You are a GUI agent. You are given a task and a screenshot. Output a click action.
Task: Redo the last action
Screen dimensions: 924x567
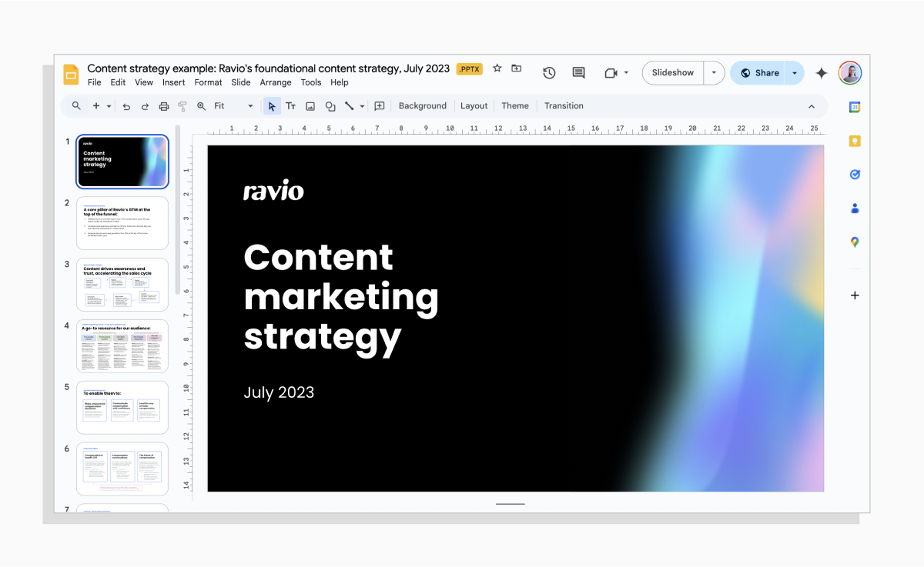(x=145, y=106)
